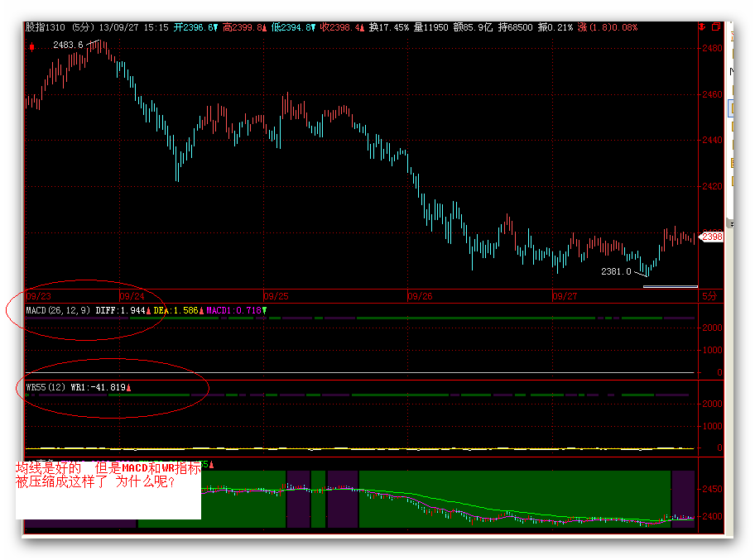Click the 2000 axis label in MACD panel

point(712,328)
